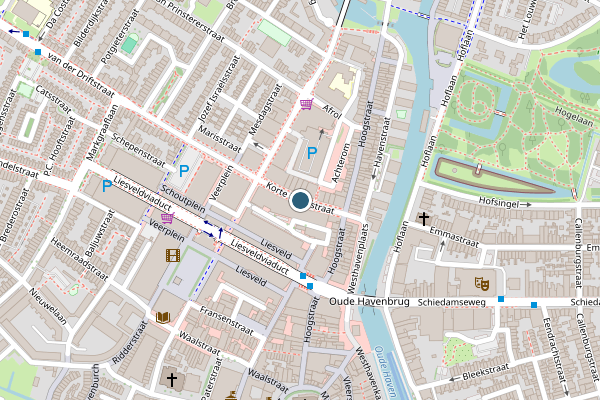600x400 pixels.
Task: Click the parking icon below Markgraaflaan
Action: (107, 186)
